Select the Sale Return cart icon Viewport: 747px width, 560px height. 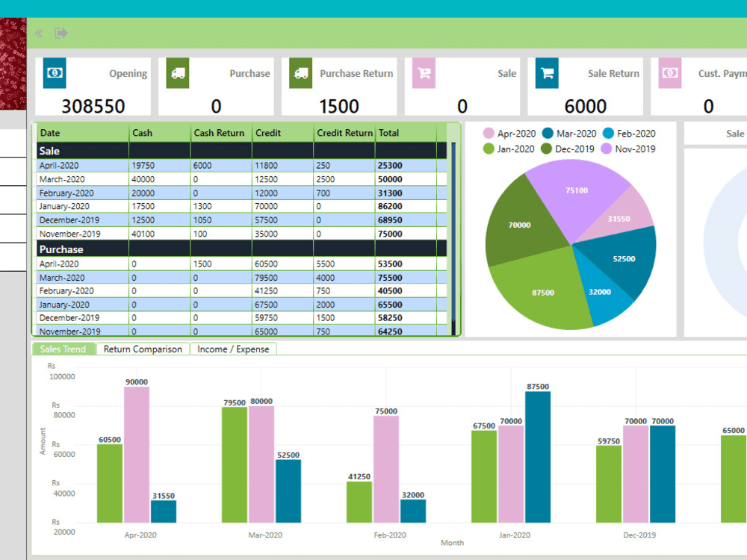(546, 74)
